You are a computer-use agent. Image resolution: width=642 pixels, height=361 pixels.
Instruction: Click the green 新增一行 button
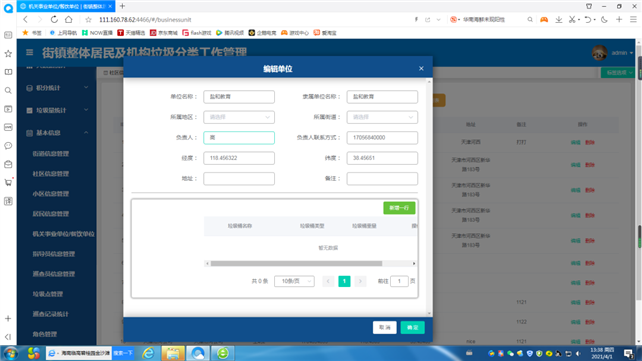tap(399, 208)
